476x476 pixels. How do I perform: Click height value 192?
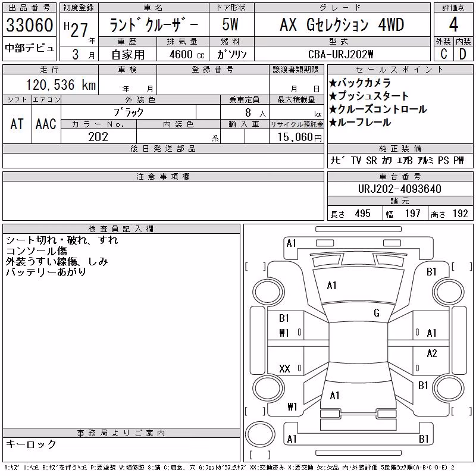460,214
